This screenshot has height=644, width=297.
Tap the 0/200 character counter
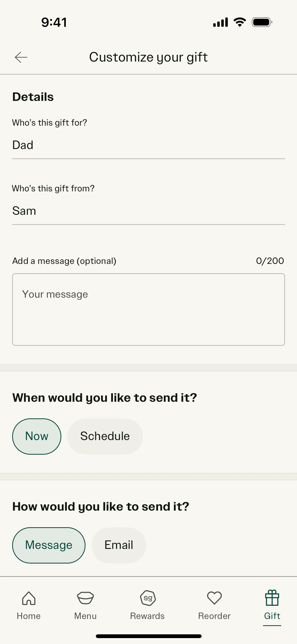270,261
